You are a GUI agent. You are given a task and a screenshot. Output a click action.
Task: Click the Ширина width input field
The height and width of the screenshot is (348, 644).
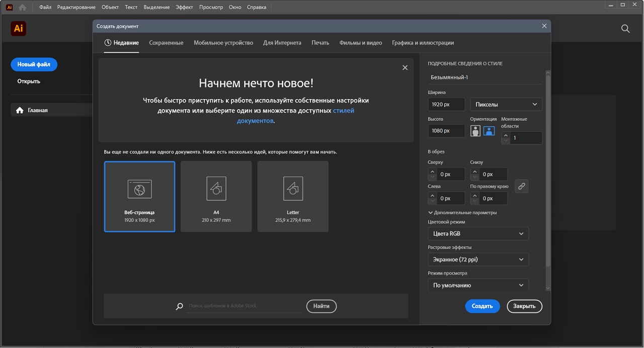[x=446, y=105]
